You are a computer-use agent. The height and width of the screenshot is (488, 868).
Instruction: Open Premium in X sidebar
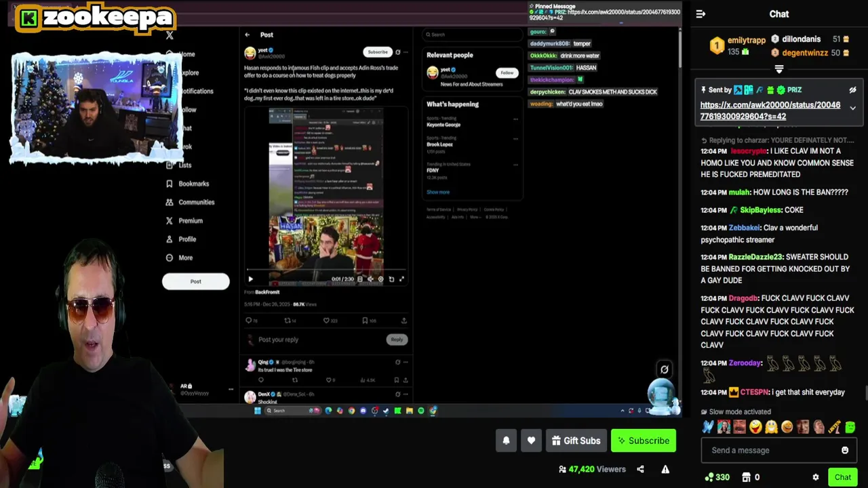184,220
